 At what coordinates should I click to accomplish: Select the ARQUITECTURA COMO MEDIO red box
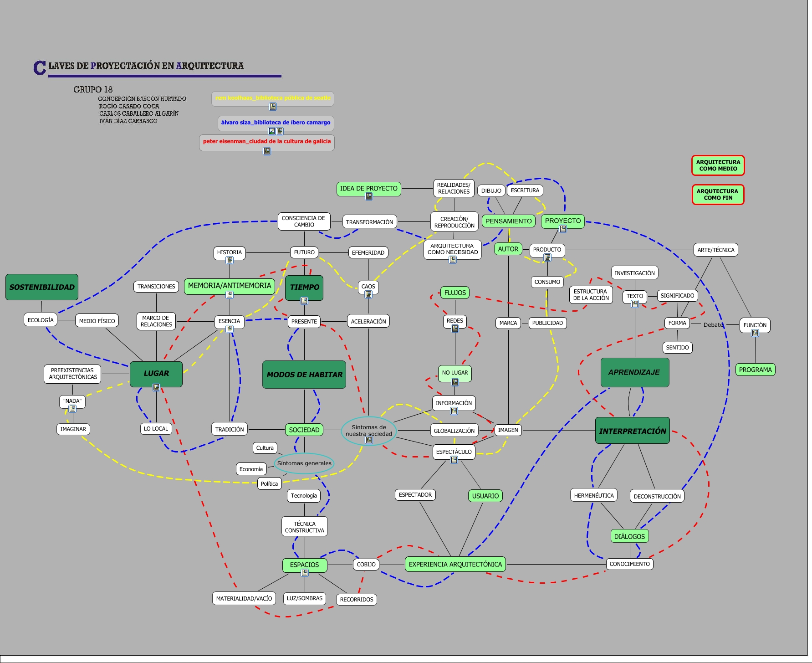tap(718, 165)
